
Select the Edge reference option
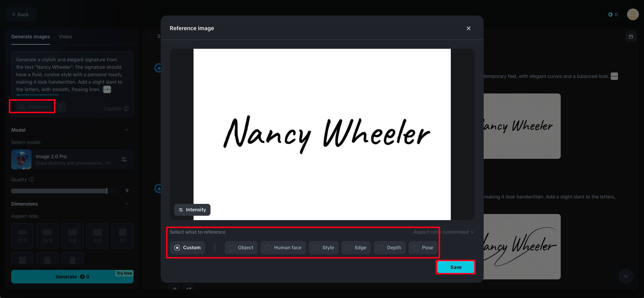pyautogui.click(x=356, y=248)
